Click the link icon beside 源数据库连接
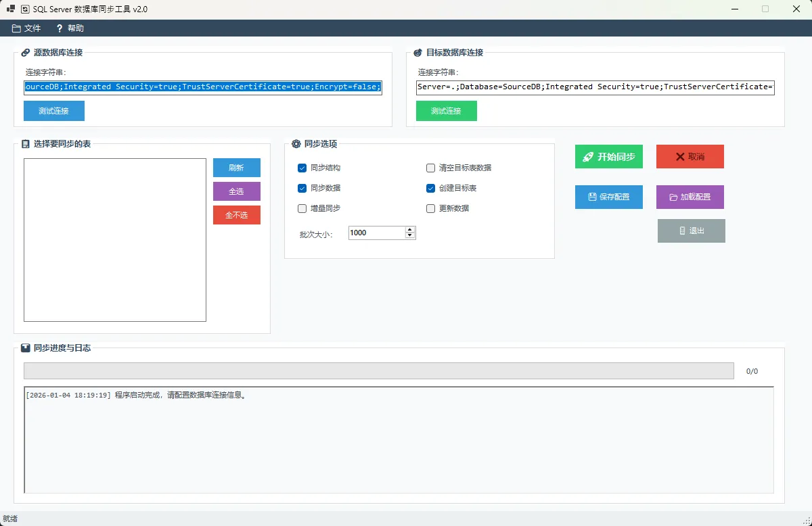 point(25,53)
